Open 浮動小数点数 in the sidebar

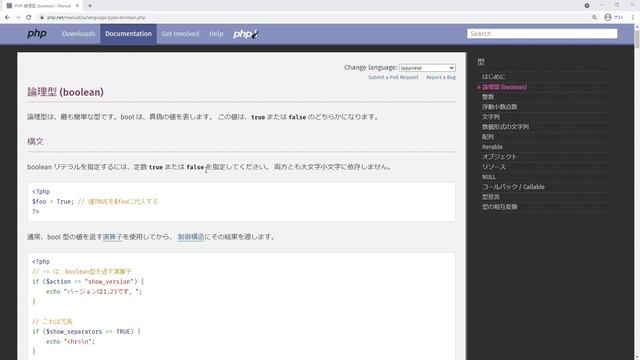tap(499, 107)
